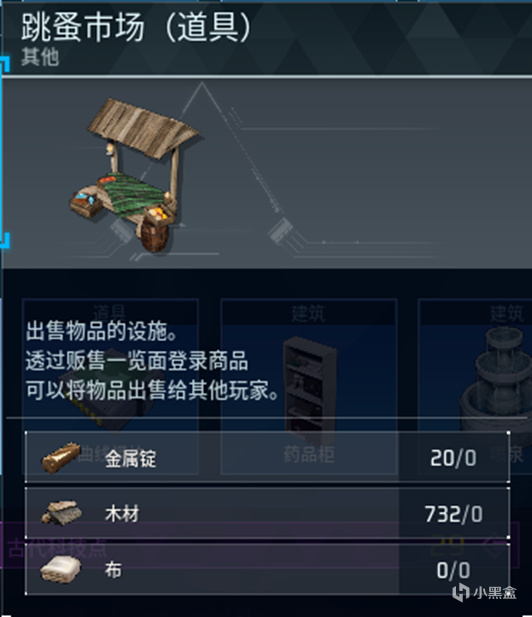The height and width of the screenshot is (617, 532).
Task: Click the 732/0 wood quantity value
Action: pos(454,514)
